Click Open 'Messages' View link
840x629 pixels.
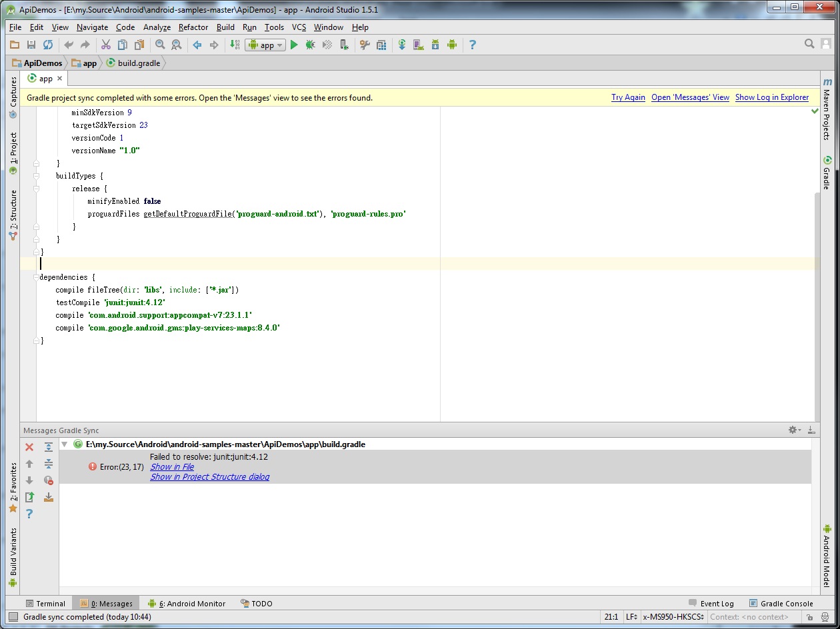click(690, 97)
